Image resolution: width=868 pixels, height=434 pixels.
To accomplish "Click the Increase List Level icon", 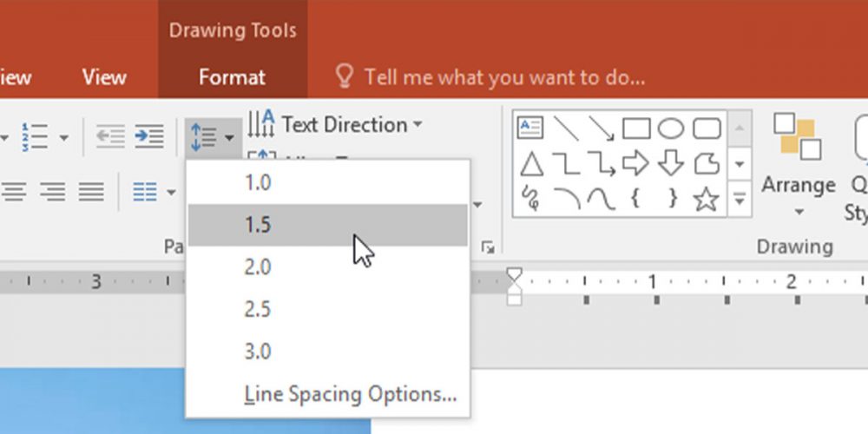I will pyautogui.click(x=148, y=136).
